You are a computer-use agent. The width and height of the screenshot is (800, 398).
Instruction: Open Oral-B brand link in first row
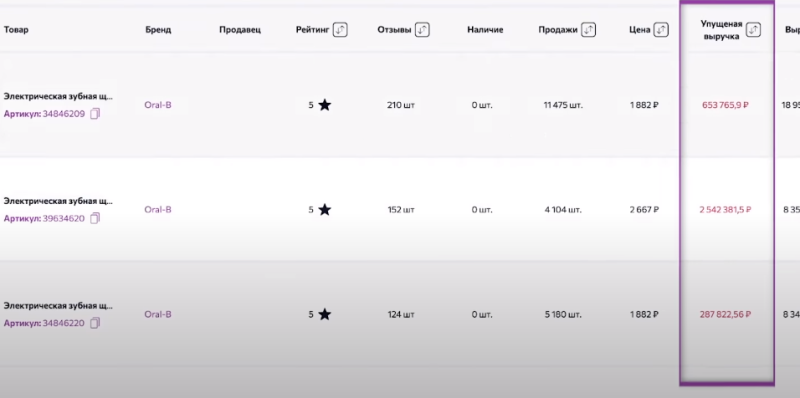[158, 105]
